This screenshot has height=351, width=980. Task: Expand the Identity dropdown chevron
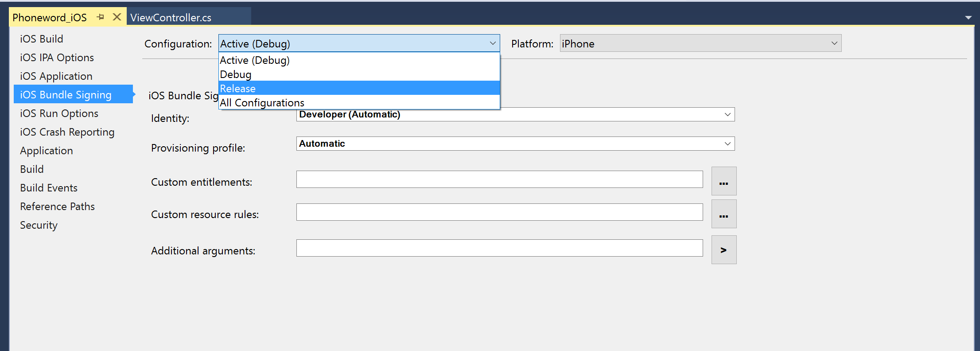pyautogui.click(x=727, y=114)
